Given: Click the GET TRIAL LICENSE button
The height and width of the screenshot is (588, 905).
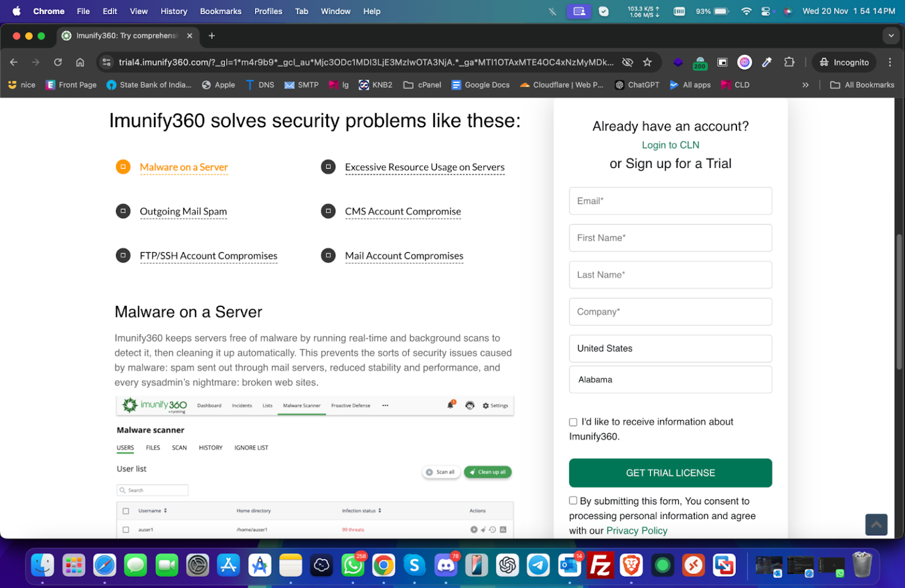Looking at the screenshot, I should pos(671,473).
